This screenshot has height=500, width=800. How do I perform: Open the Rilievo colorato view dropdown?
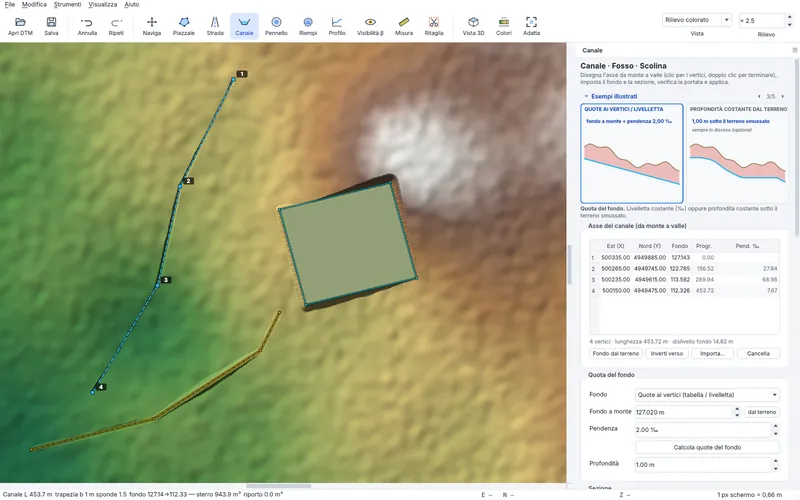pos(697,20)
